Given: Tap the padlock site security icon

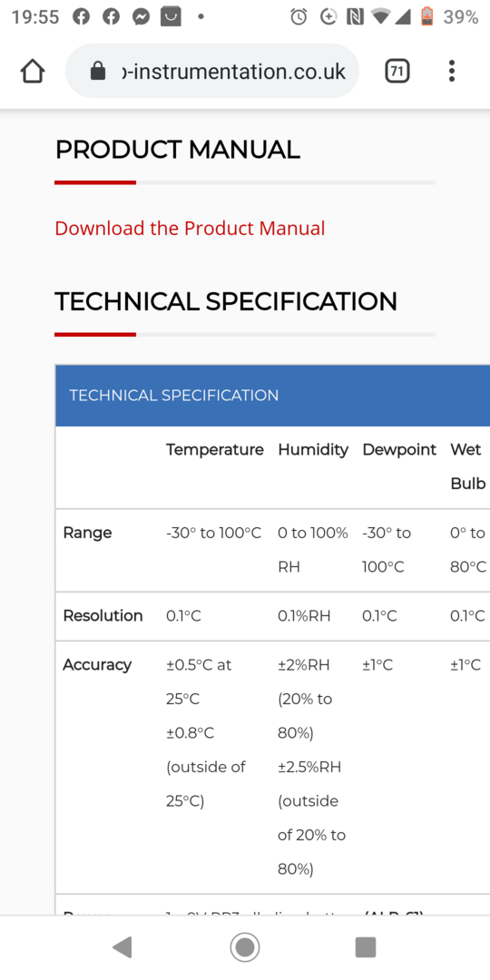Looking at the screenshot, I should 98,72.
